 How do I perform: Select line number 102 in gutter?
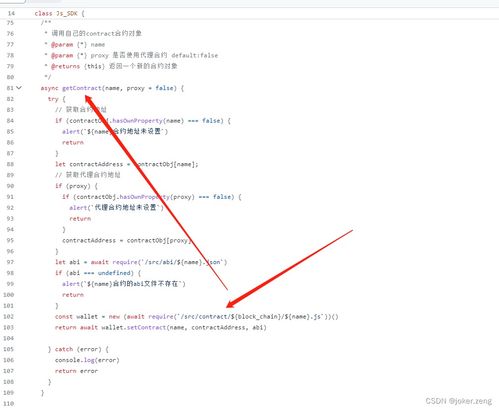tap(8, 317)
